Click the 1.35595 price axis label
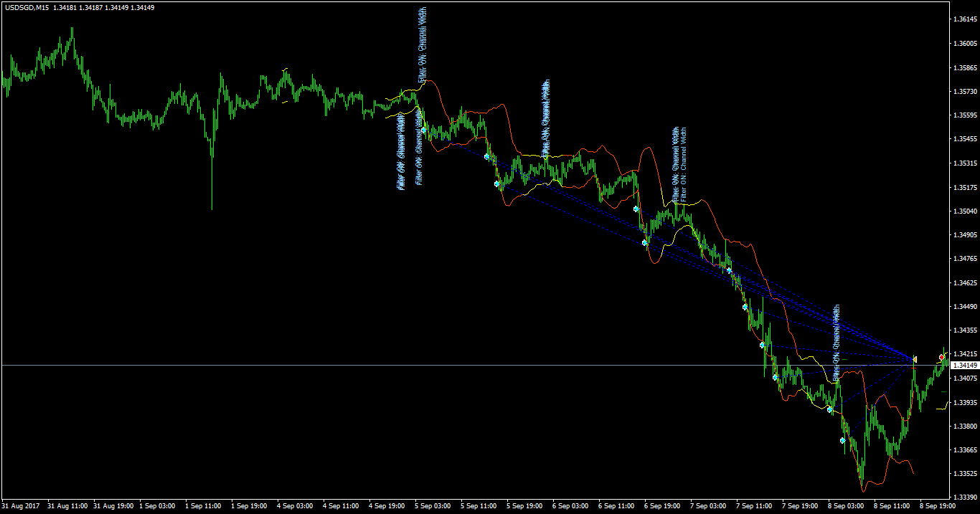 (964, 115)
